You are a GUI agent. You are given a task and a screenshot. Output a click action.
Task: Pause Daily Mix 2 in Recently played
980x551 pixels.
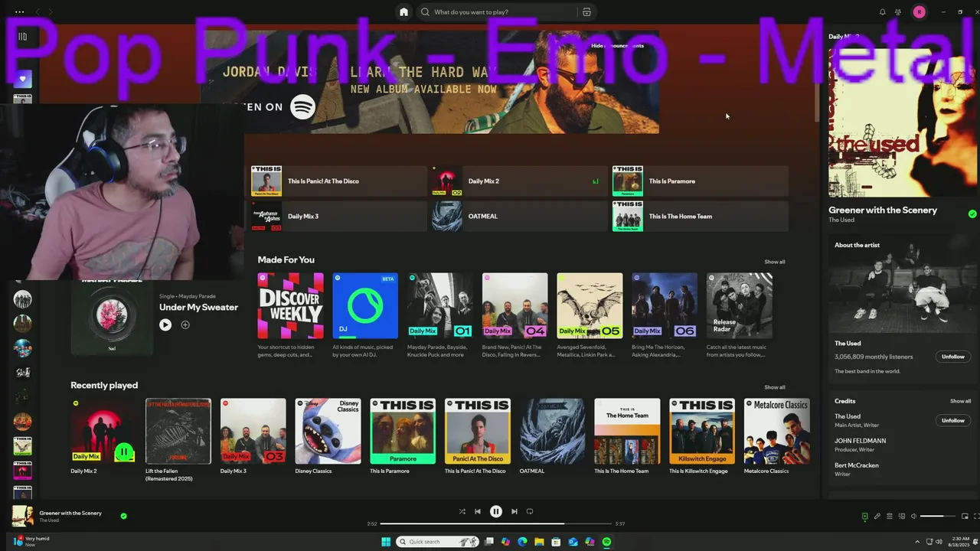coord(124,452)
